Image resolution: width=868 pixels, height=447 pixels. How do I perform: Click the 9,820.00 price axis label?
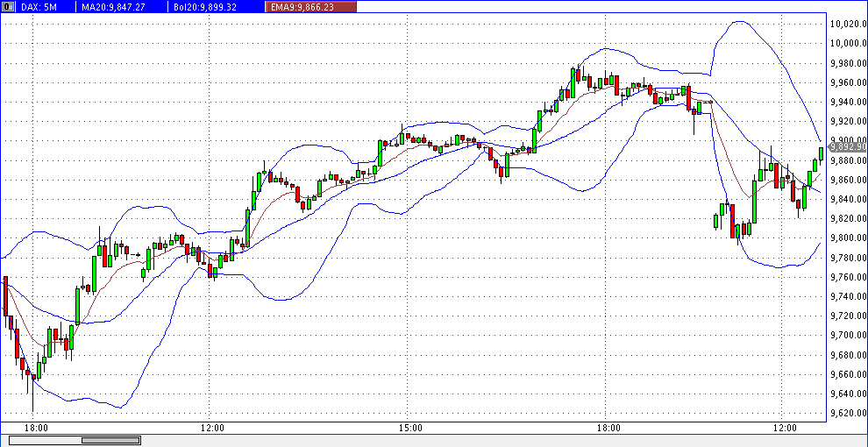coord(850,218)
